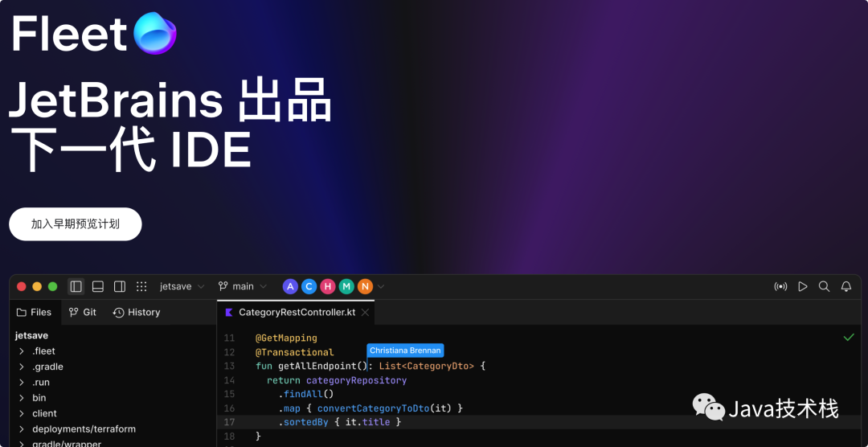The image size is (868, 447).
Task: Click collaborator avatar H
Action: pos(328,286)
